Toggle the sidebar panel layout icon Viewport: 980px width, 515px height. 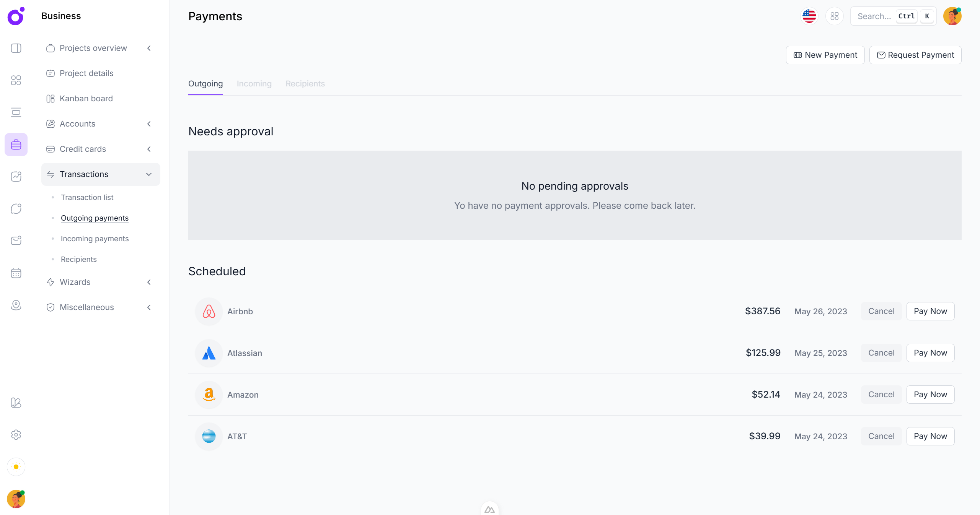(x=16, y=48)
